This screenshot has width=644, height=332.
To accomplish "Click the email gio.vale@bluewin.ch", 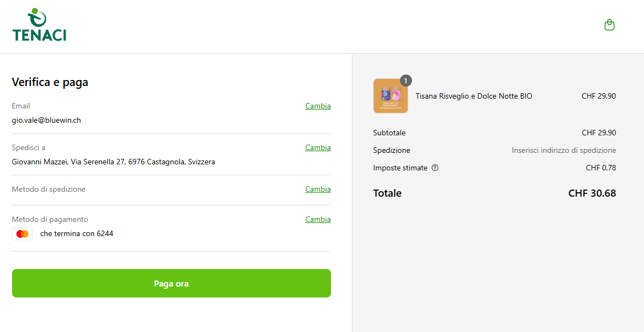I will tap(47, 120).
